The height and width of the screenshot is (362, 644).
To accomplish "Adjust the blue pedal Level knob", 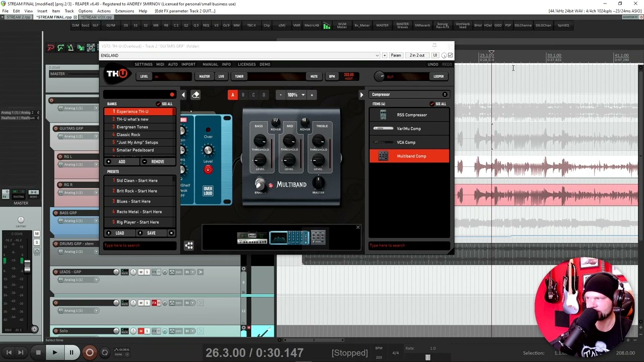I will click(x=208, y=151).
